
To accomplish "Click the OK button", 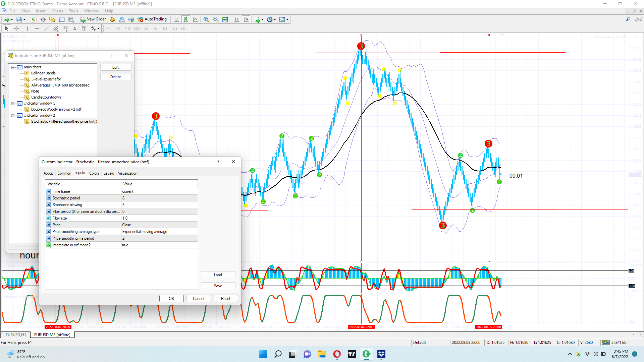I will [171, 299].
